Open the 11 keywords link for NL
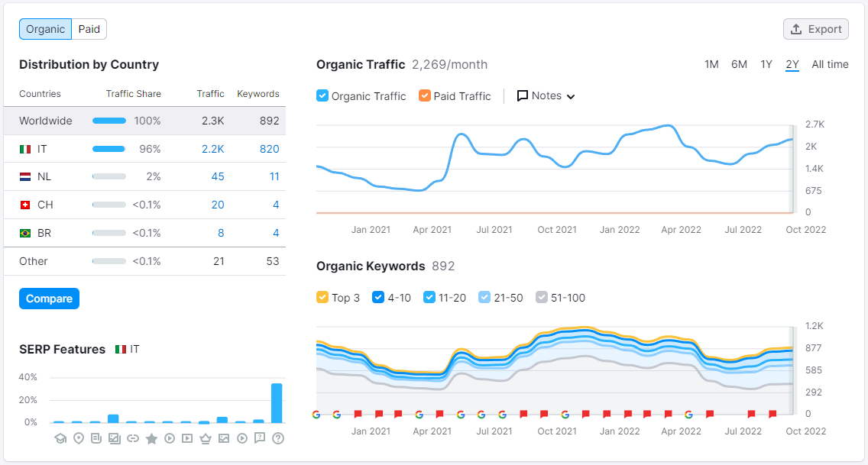The image size is (868, 465). [x=274, y=177]
